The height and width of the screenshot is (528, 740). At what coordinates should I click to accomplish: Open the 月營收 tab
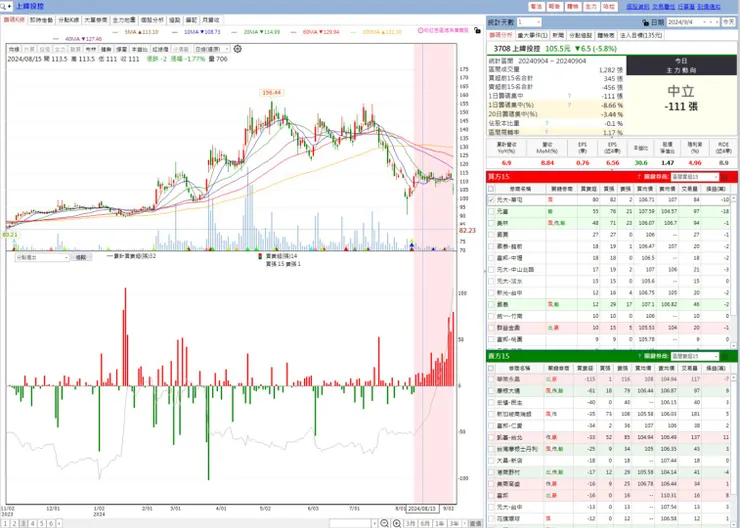(211, 20)
